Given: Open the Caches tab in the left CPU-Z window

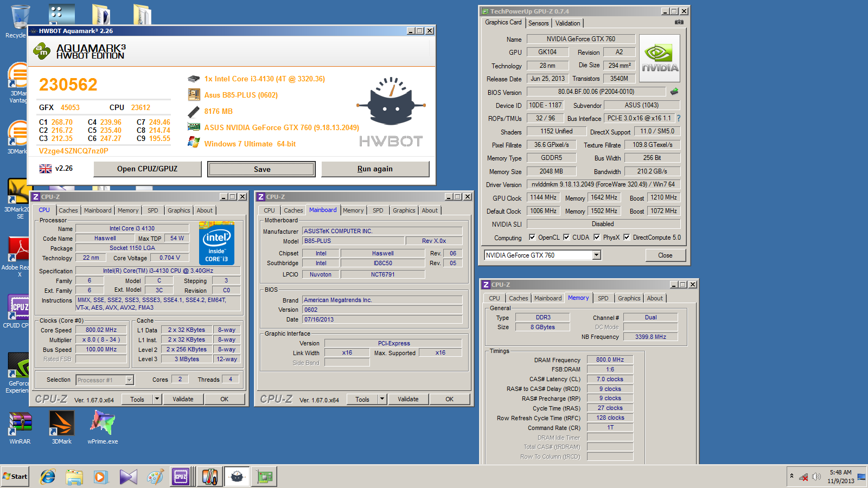Looking at the screenshot, I should [68, 210].
